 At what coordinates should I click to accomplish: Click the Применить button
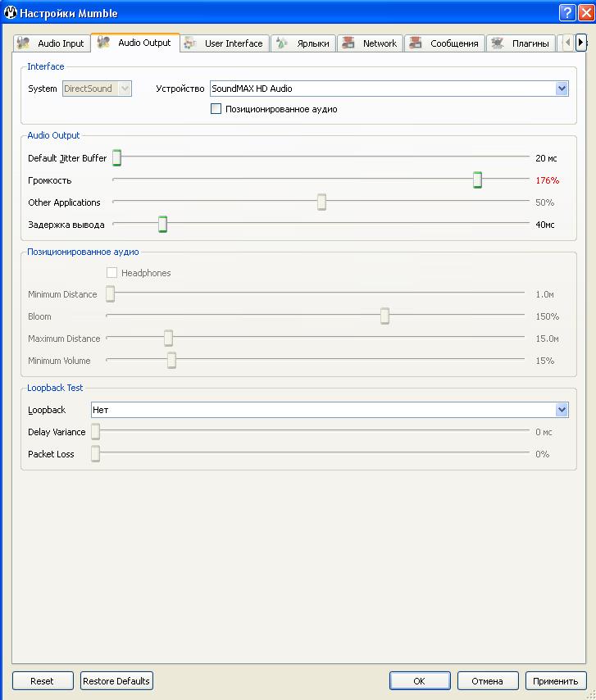coord(555,681)
